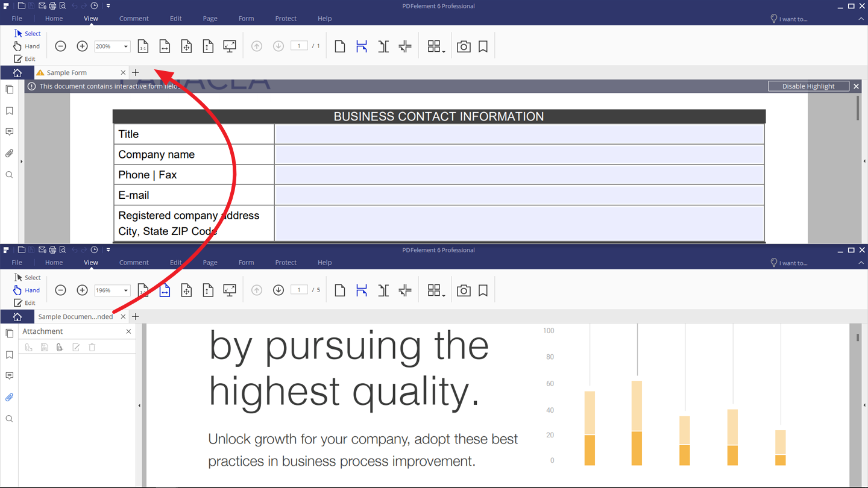Collapse left panel arrow in bottom window

pos(139,405)
